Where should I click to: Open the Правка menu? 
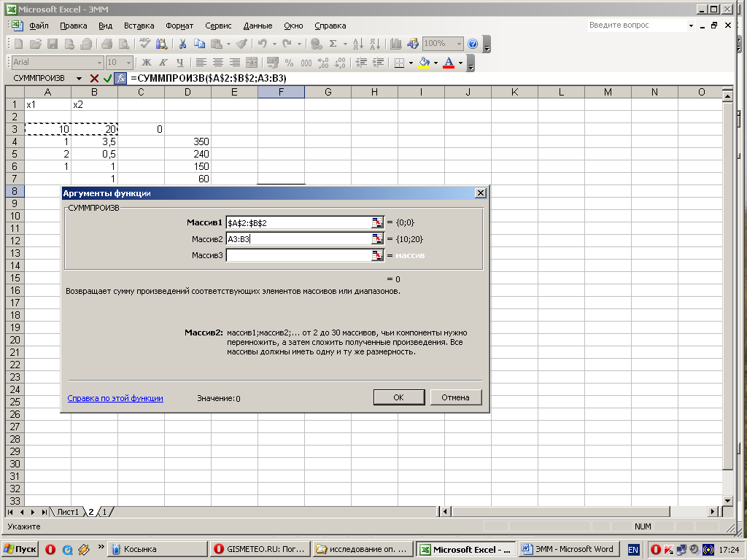74,26
